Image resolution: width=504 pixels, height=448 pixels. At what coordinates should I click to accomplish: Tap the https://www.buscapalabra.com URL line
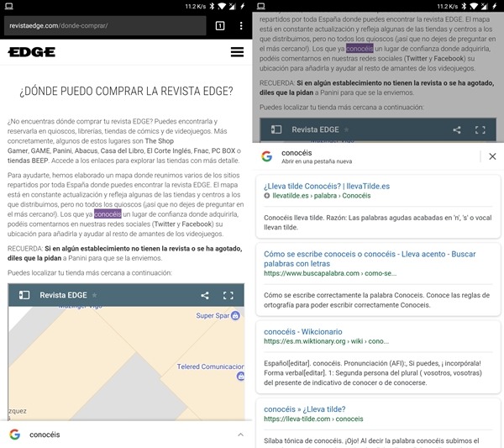pos(330,273)
